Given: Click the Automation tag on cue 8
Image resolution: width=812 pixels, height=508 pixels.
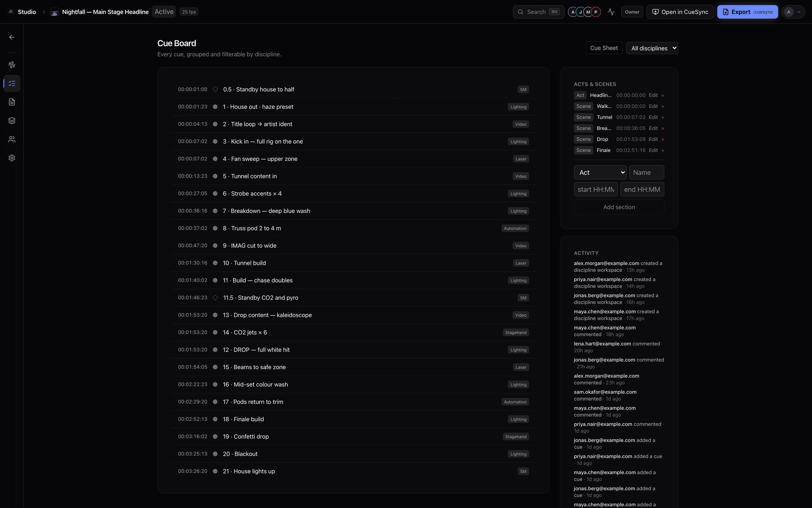Looking at the screenshot, I should click(515, 228).
